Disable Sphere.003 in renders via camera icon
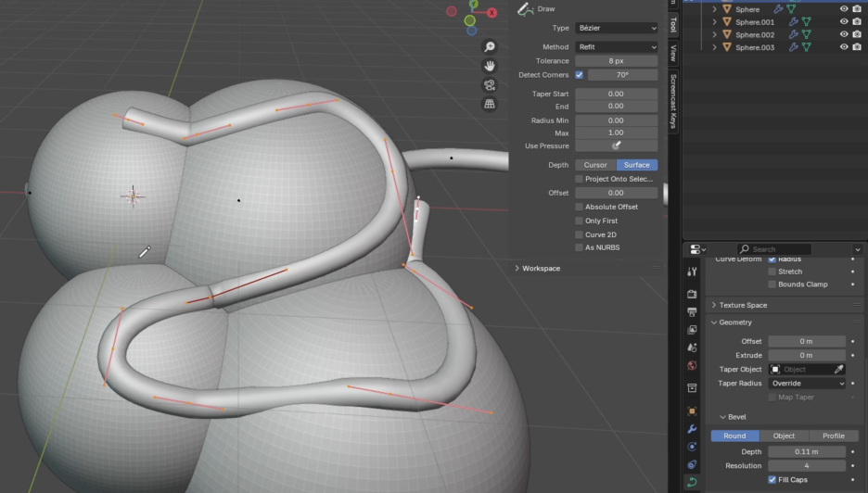The width and height of the screenshot is (868, 493). tap(857, 47)
